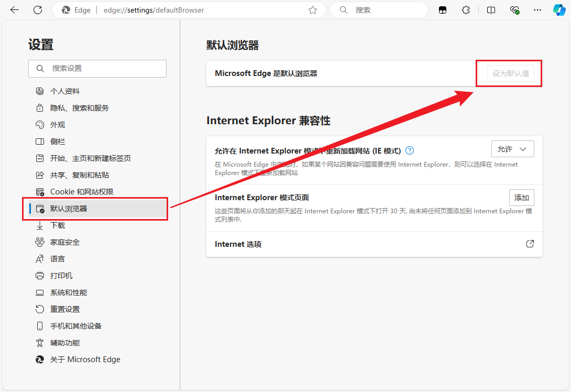Open the 手机和其他设备 phone icon
The width and height of the screenshot is (571, 392).
(x=40, y=325)
